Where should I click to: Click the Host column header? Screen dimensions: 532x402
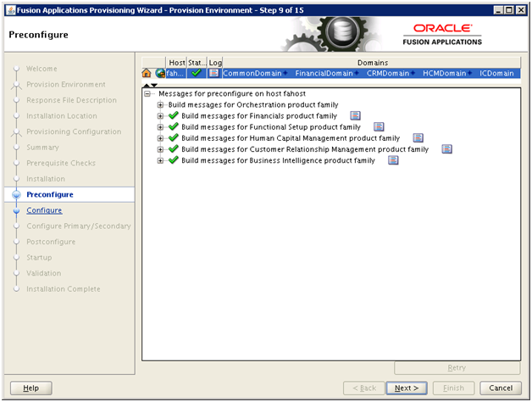[176, 63]
